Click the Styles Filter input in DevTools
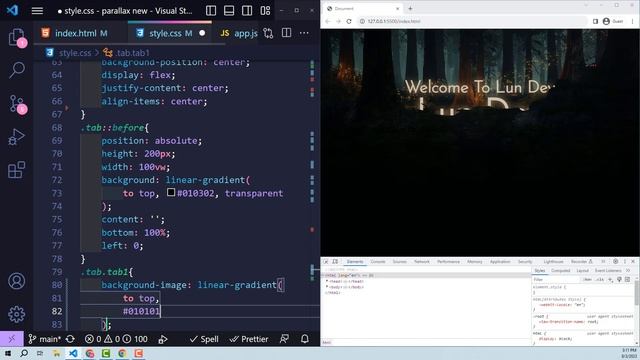The width and height of the screenshot is (640, 360). [x=556, y=280]
